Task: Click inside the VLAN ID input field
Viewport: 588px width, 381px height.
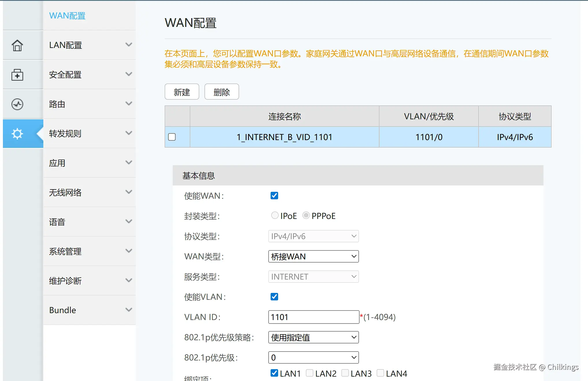Action: tap(313, 317)
